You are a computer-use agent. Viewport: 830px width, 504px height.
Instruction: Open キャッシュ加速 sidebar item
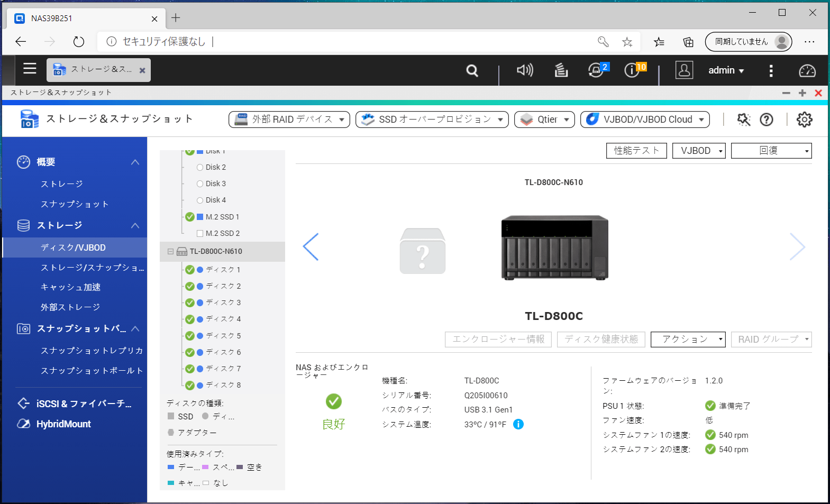pos(70,287)
